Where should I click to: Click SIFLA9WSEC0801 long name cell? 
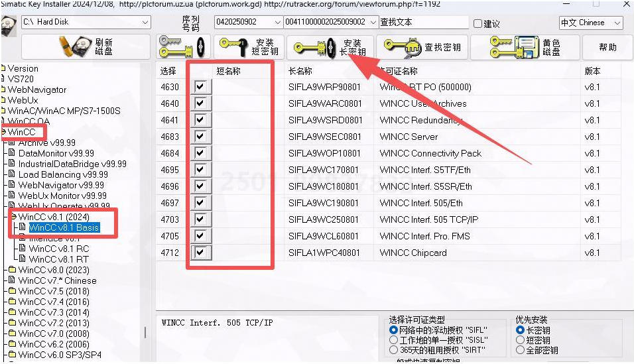325,137
